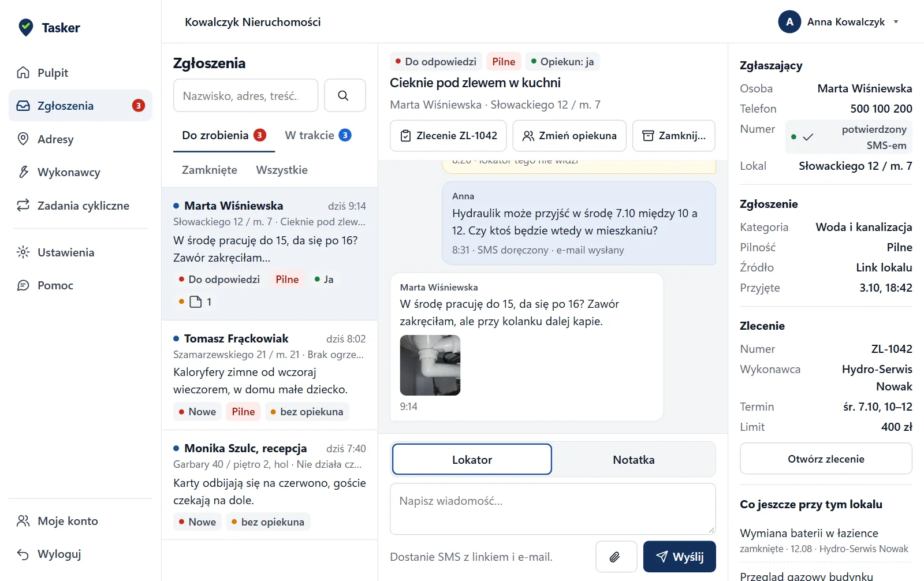Expand the user account dropdown arrow
This screenshot has height=581, width=924.
click(896, 22)
